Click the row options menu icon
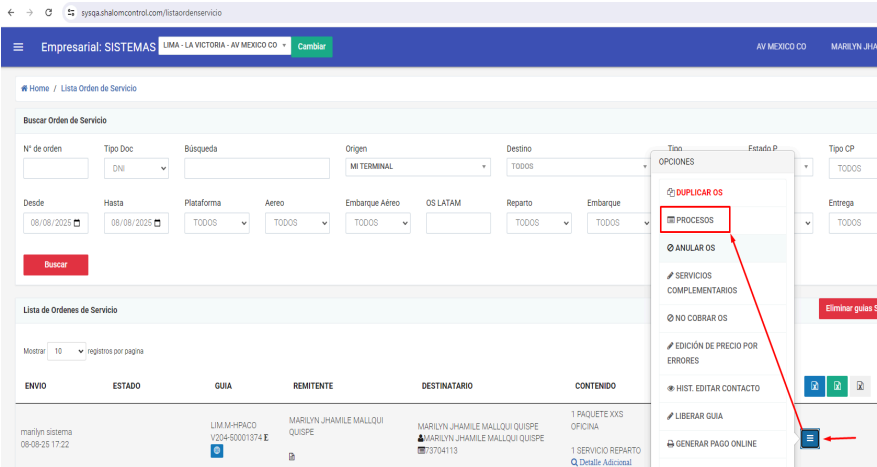Image resolution: width=877 pixels, height=467 pixels. click(x=810, y=438)
